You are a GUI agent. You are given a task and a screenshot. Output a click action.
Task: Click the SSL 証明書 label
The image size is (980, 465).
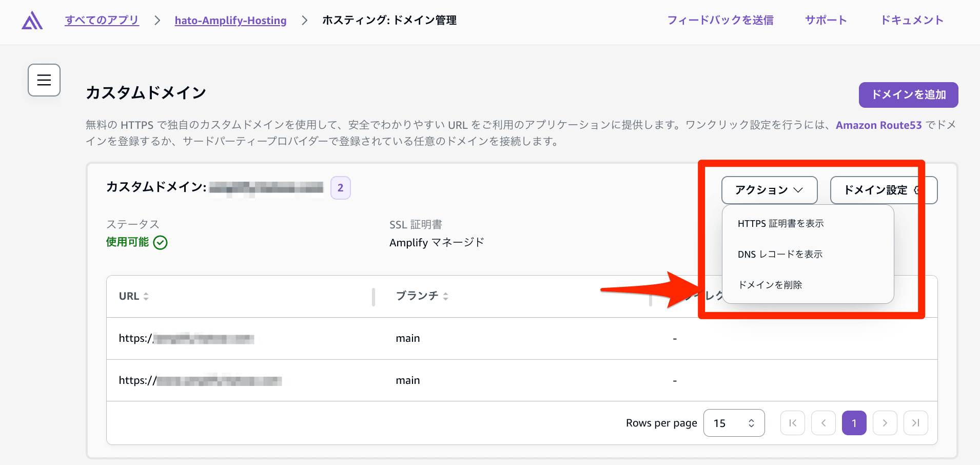(x=416, y=224)
